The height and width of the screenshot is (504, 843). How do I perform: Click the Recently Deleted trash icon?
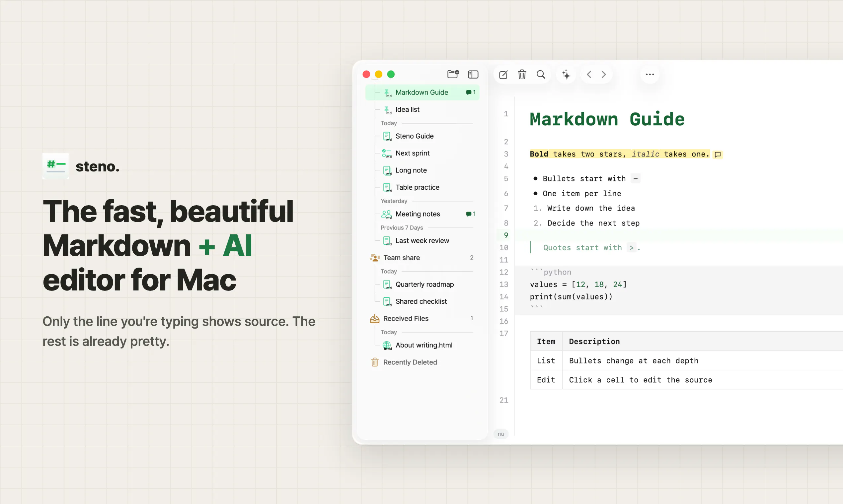(x=375, y=362)
